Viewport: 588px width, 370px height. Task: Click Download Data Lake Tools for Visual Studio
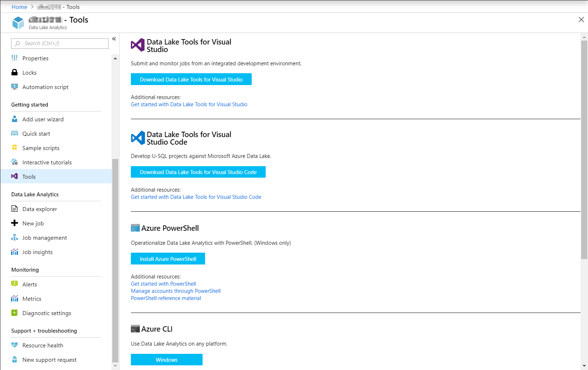(191, 79)
